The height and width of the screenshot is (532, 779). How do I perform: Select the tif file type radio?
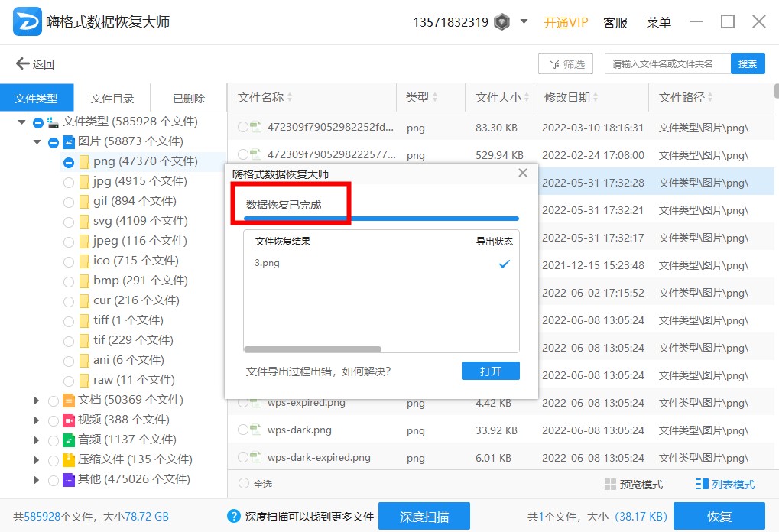pos(69,342)
